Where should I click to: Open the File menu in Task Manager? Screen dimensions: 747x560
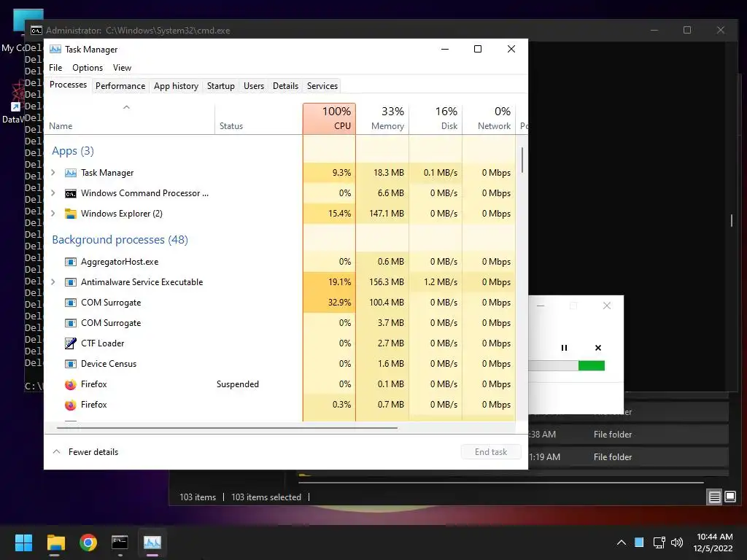(55, 68)
